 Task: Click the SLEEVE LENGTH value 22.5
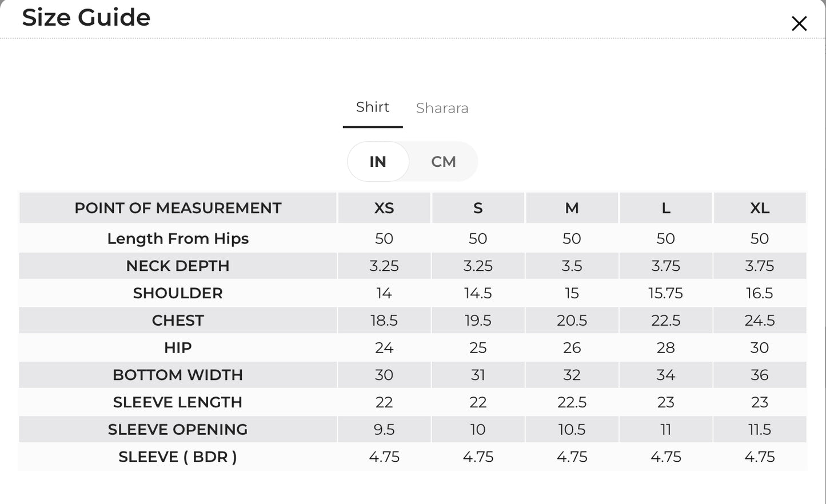pos(572,403)
